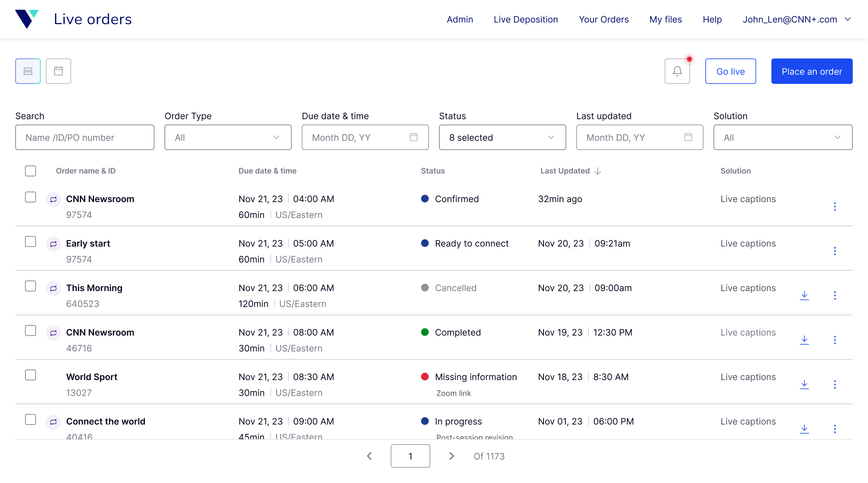Click recurring icon beside Early start
The width and height of the screenshot is (868, 483).
click(53, 244)
